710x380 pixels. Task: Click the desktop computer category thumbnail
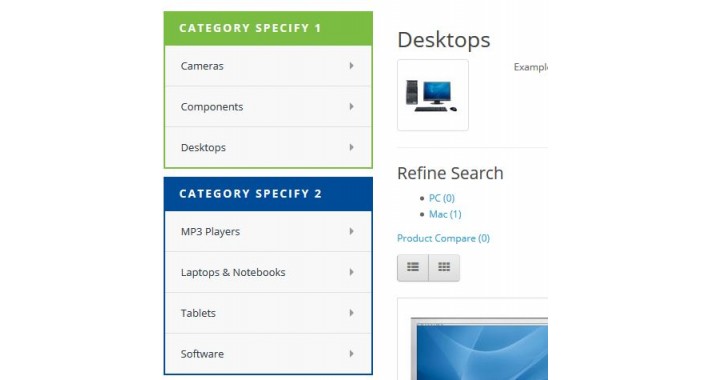(x=433, y=95)
